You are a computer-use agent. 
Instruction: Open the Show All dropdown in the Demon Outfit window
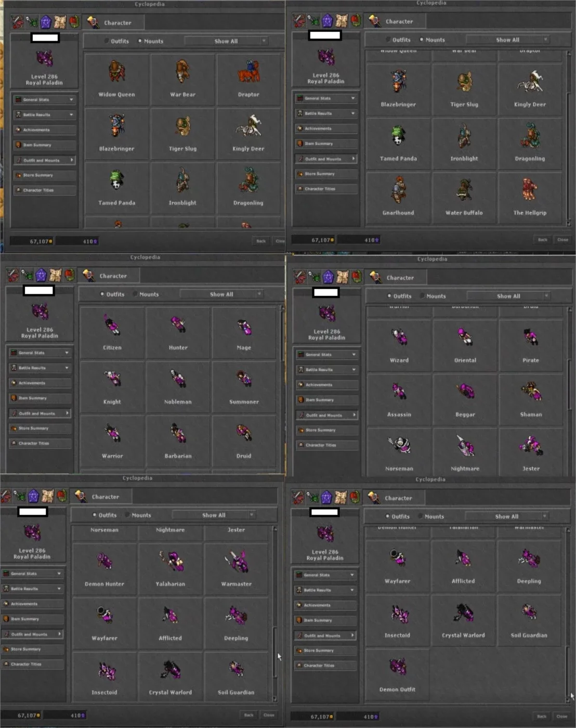click(507, 516)
